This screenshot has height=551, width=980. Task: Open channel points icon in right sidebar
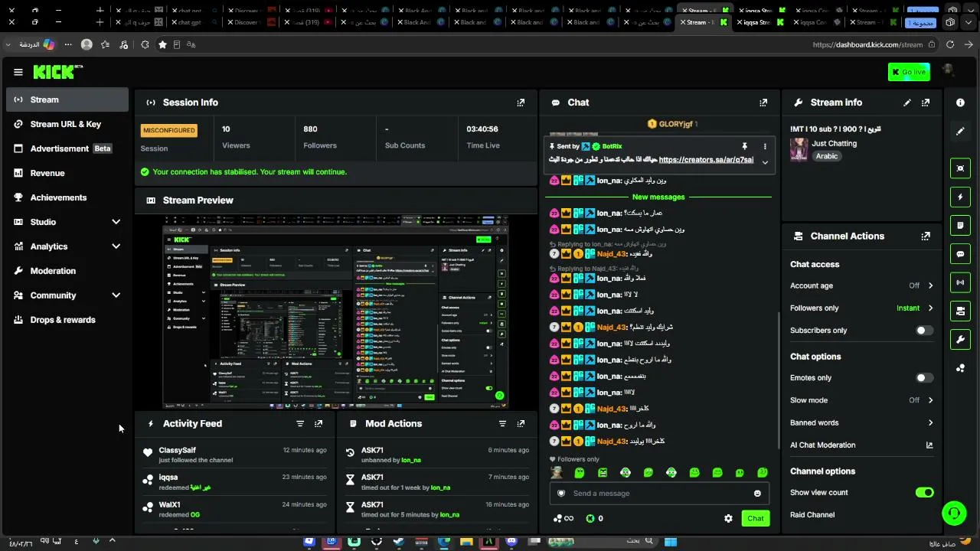point(960,368)
